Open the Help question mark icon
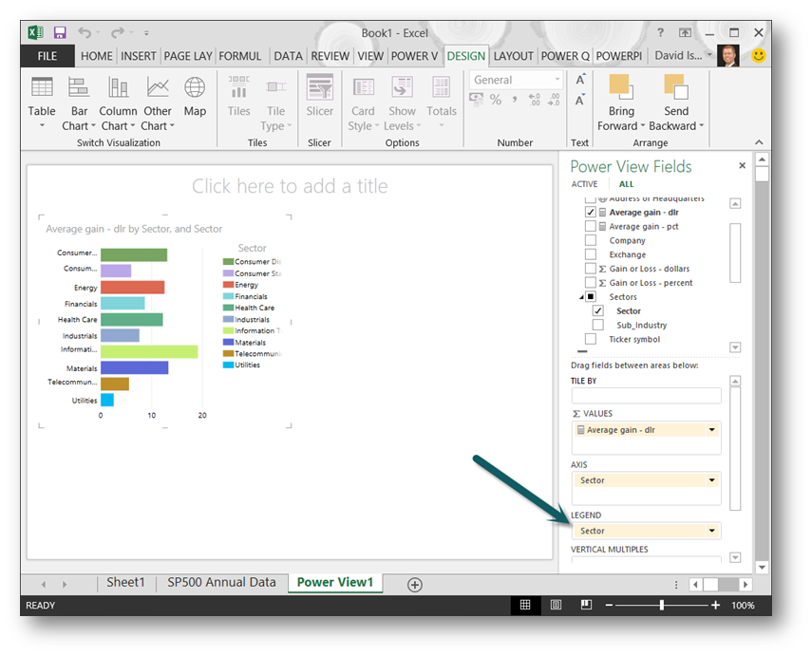This screenshot has height=656, width=812. 660,32
